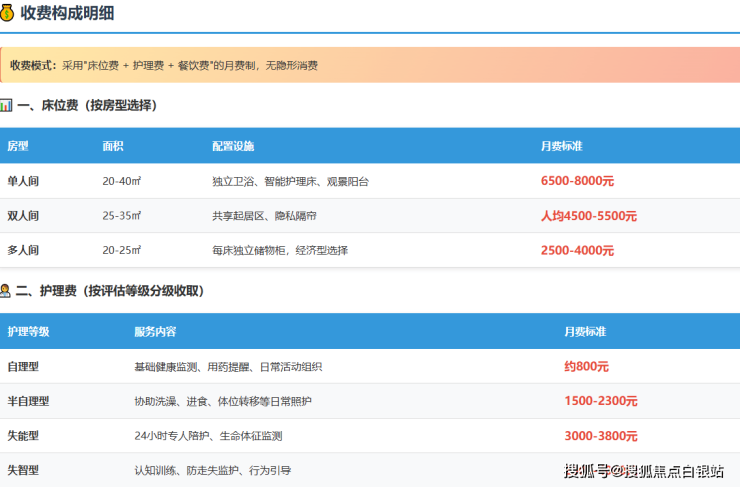The height and width of the screenshot is (487, 740).
Task: Select the 失智型 care level row
Action: (x=23, y=470)
